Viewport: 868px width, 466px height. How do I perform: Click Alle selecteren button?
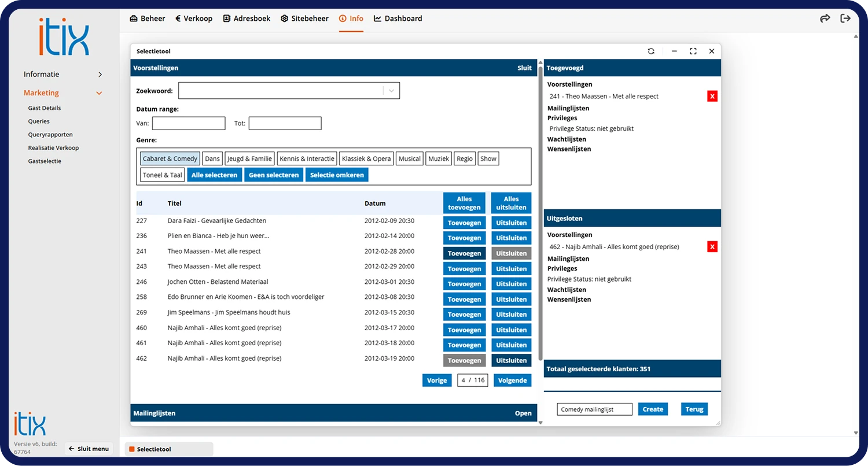(215, 175)
